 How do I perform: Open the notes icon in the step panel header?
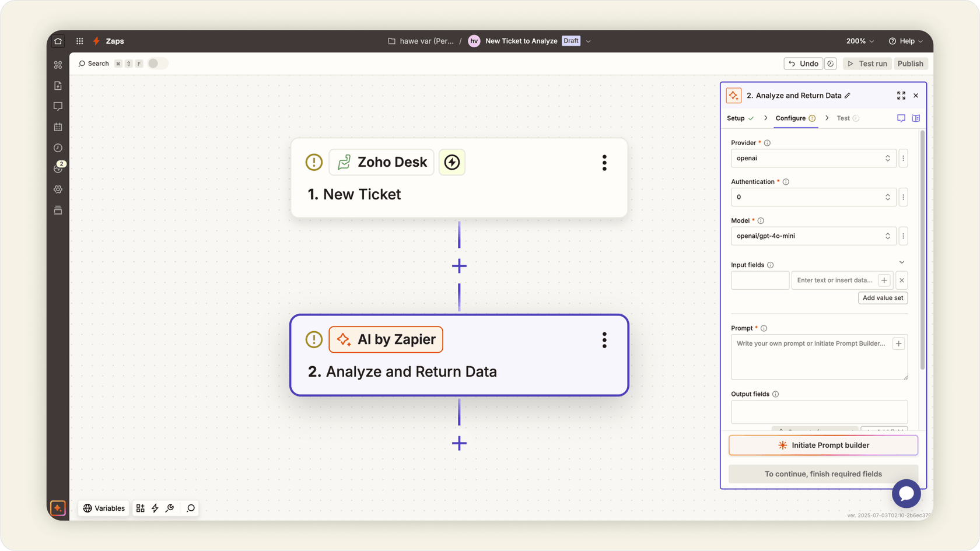click(901, 118)
